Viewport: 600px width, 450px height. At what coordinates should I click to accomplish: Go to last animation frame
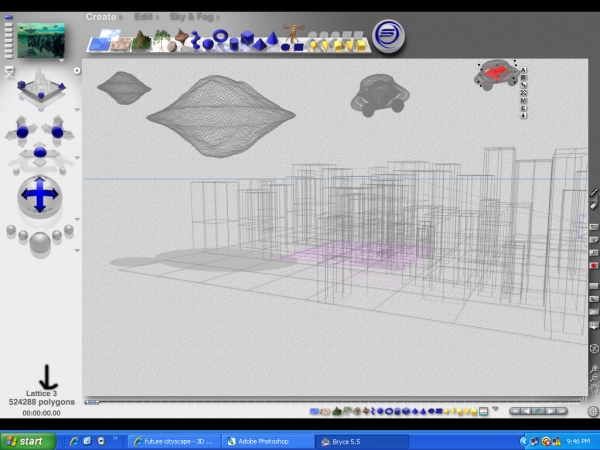pyautogui.click(x=562, y=411)
